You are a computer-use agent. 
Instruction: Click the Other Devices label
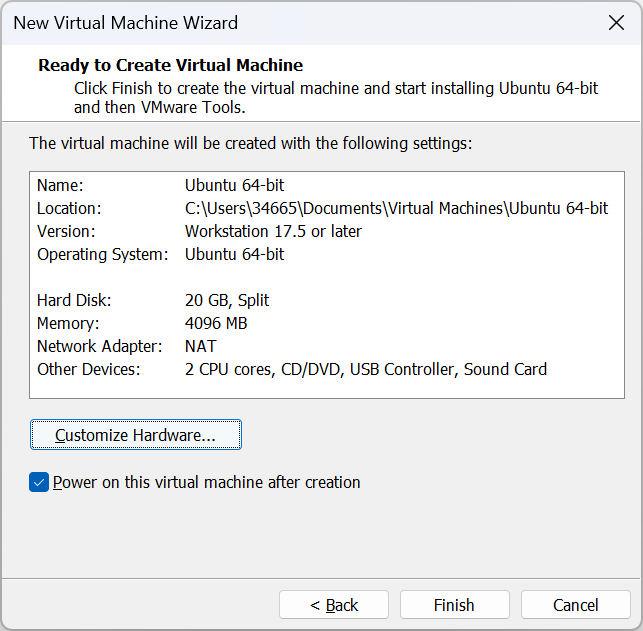pyautogui.click(x=89, y=369)
